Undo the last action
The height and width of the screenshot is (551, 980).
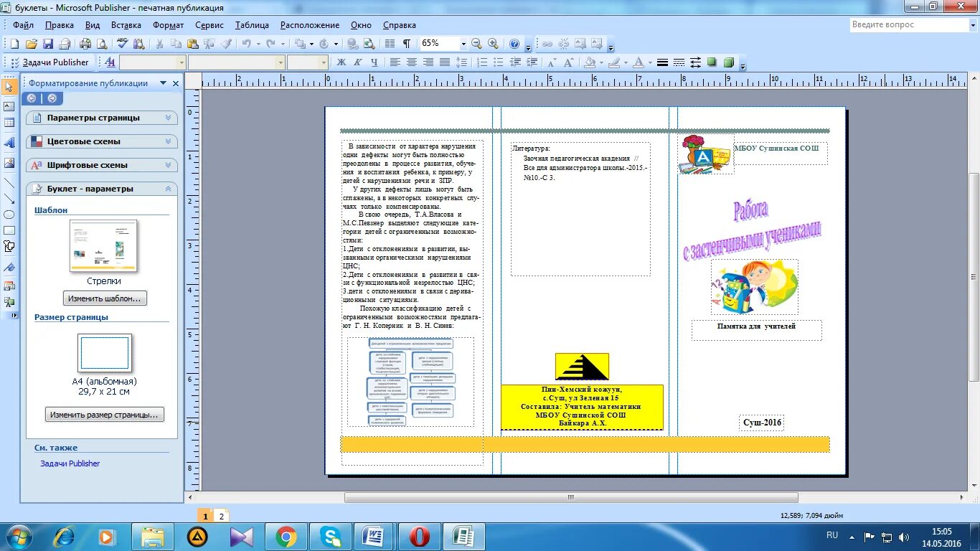[245, 44]
